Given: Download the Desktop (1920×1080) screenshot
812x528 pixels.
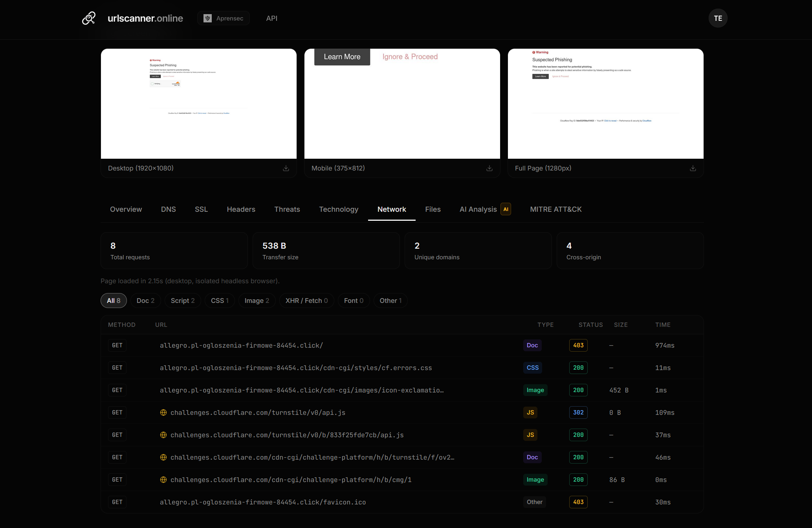Looking at the screenshot, I should tap(286, 168).
